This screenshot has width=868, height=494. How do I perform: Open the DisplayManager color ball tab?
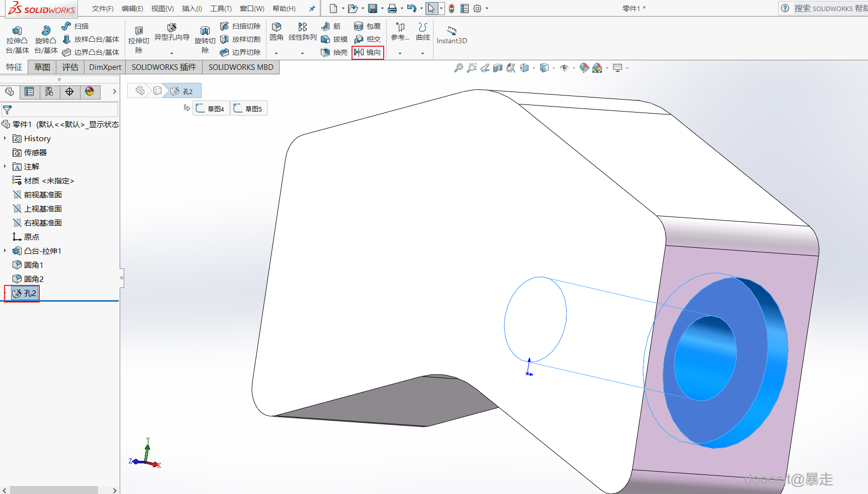pyautogui.click(x=90, y=91)
